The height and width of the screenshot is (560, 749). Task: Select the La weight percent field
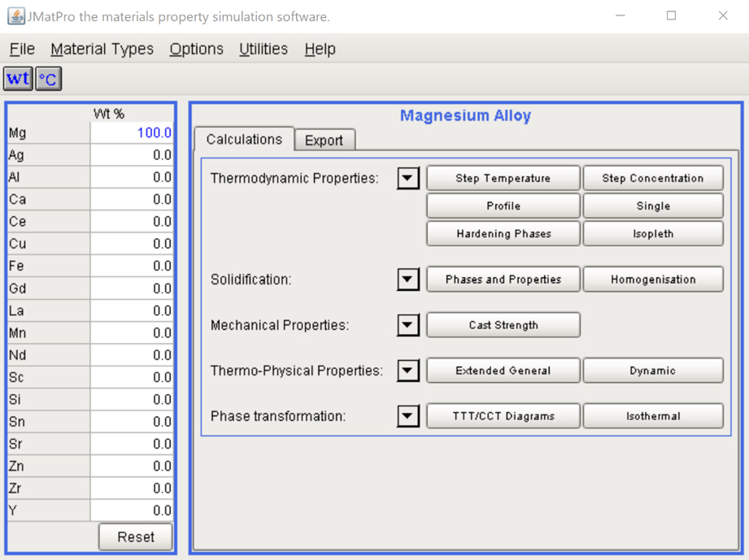click(x=132, y=310)
